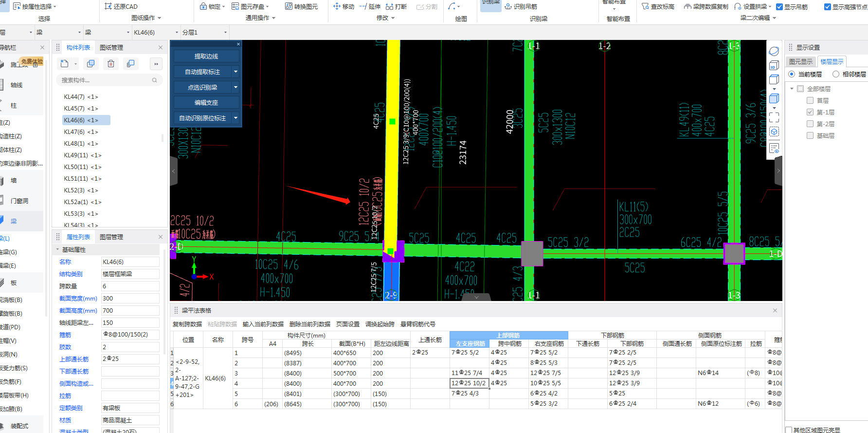Click 删除当前列数据 button
The width and height of the screenshot is (868, 433).
[310, 324]
